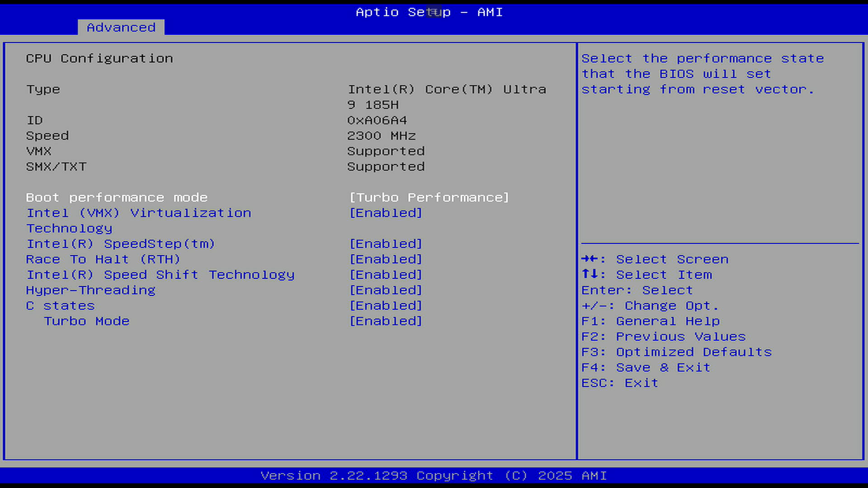Select Intel (VMX) Virtualization Technology option
868x488 pixels.
[x=138, y=213]
